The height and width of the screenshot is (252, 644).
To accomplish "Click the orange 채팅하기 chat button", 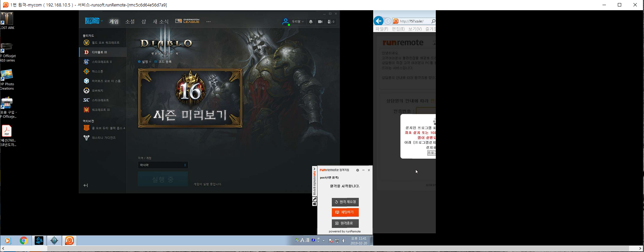I will [345, 212].
